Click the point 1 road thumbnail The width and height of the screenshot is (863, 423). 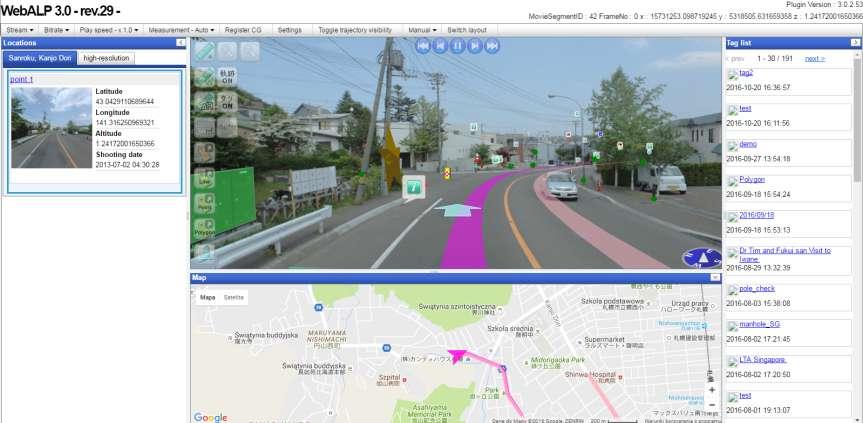point(51,128)
